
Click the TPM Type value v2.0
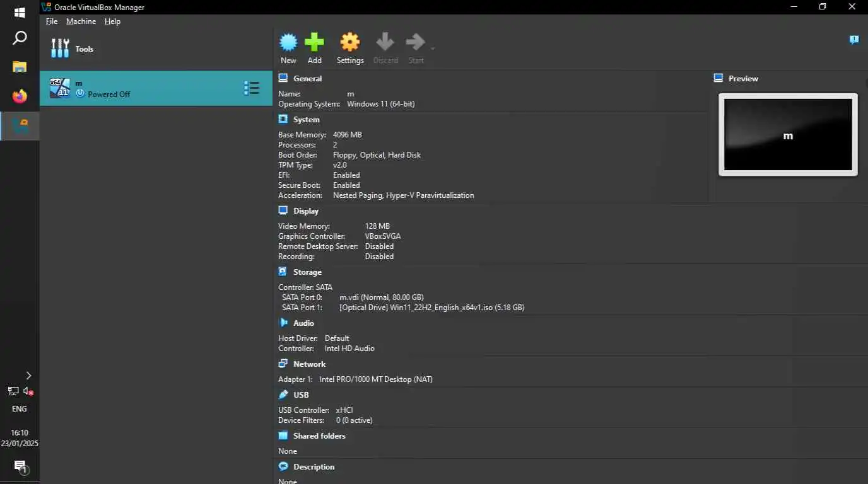pos(339,165)
